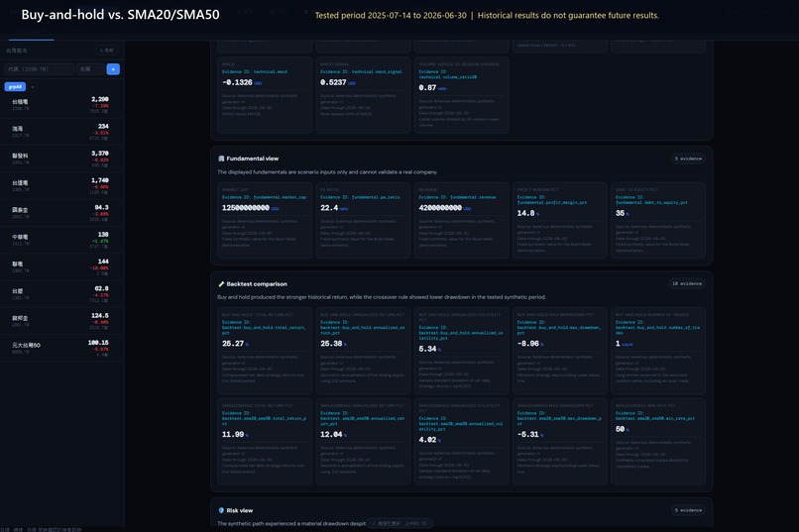799x532 pixels.
Task: Focus the stock name input next to code field
Action: click(90, 68)
